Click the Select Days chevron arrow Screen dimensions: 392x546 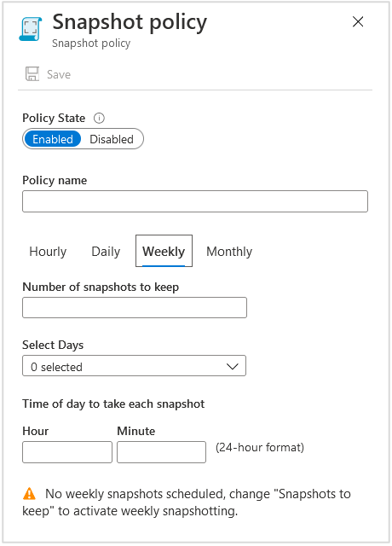232,366
